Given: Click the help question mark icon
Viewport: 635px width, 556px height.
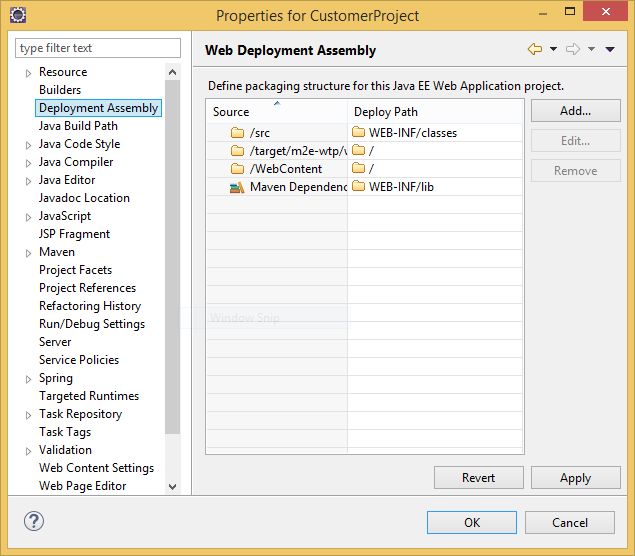Looking at the screenshot, I should tap(34, 521).
